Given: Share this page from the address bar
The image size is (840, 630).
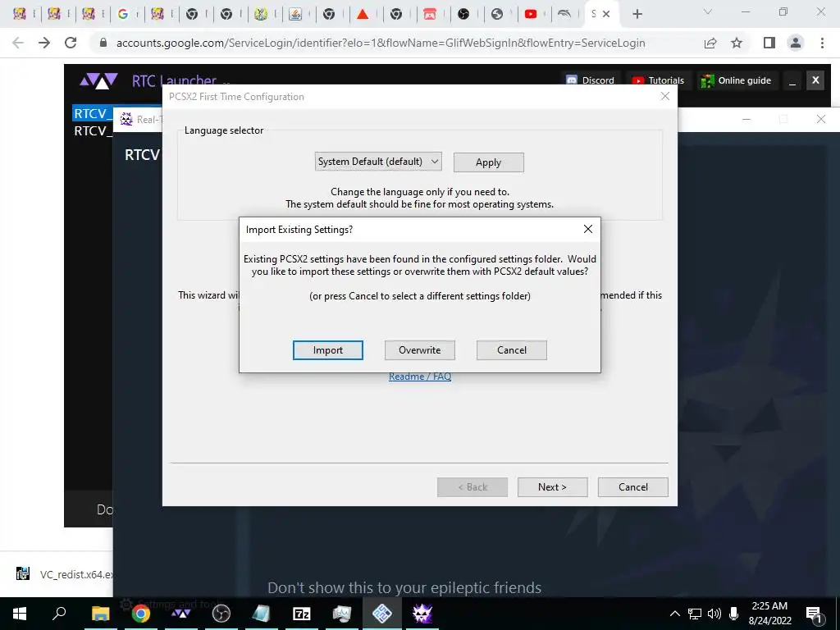Looking at the screenshot, I should pyautogui.click(x=710, y=43).
